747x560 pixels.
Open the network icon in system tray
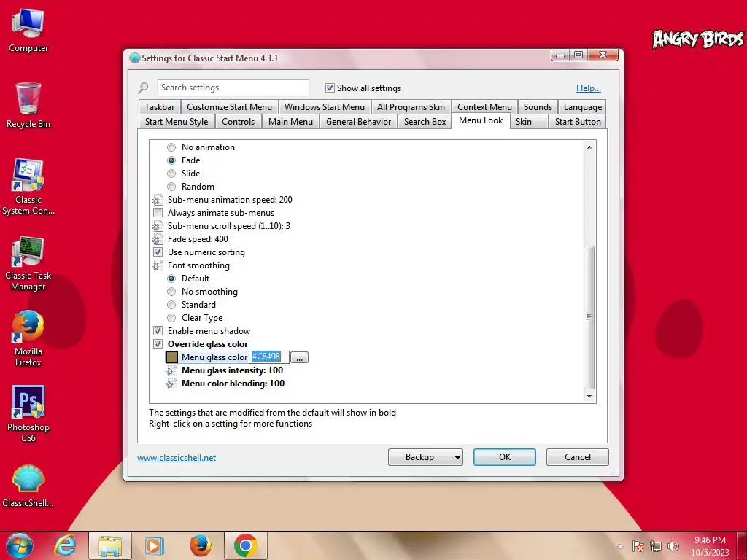656,546
